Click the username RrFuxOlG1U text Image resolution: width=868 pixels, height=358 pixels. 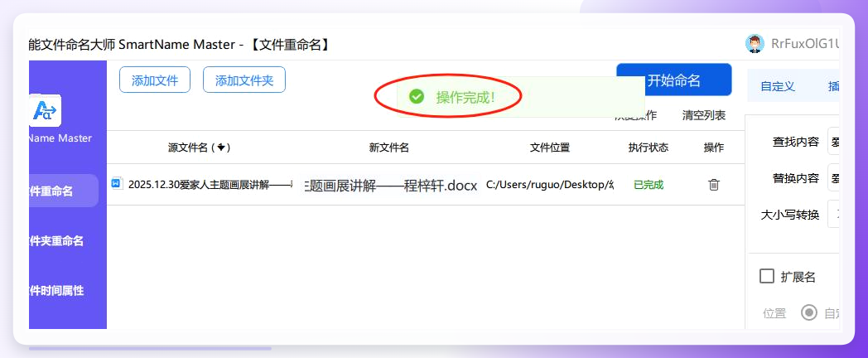[x=805, y=44]
